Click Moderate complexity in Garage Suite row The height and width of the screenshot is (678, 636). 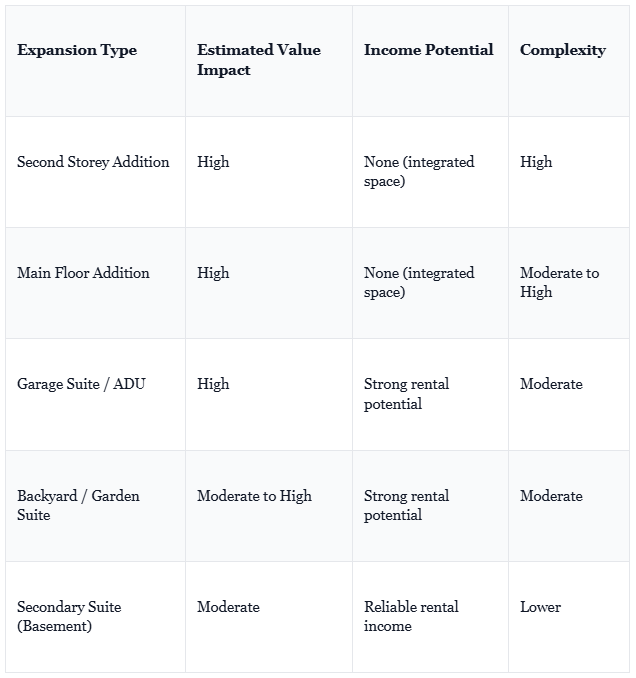pos(551,384)
